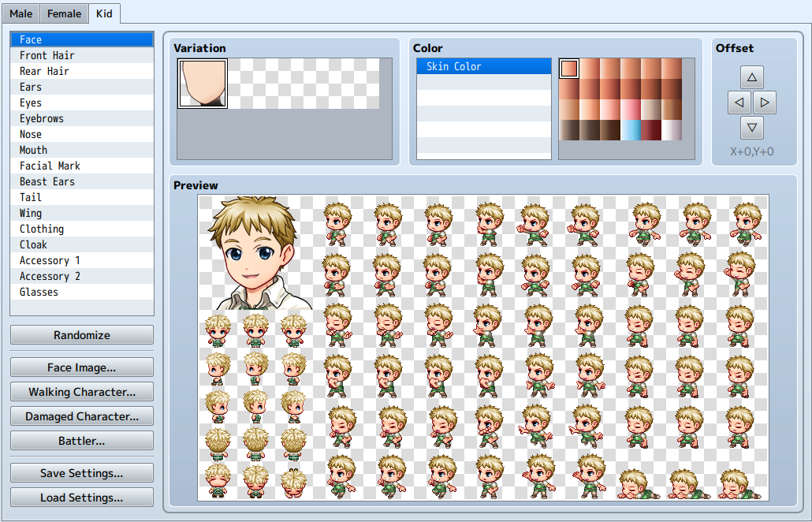Click the Walking Character button

[x=82, y=391]
